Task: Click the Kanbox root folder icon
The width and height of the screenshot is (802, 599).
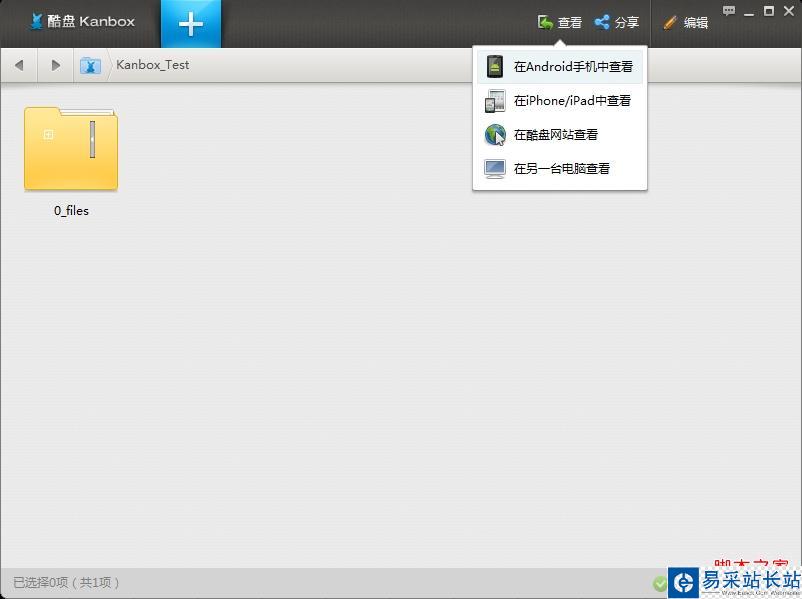Action: pyautogui.click(x=90, y=65)
